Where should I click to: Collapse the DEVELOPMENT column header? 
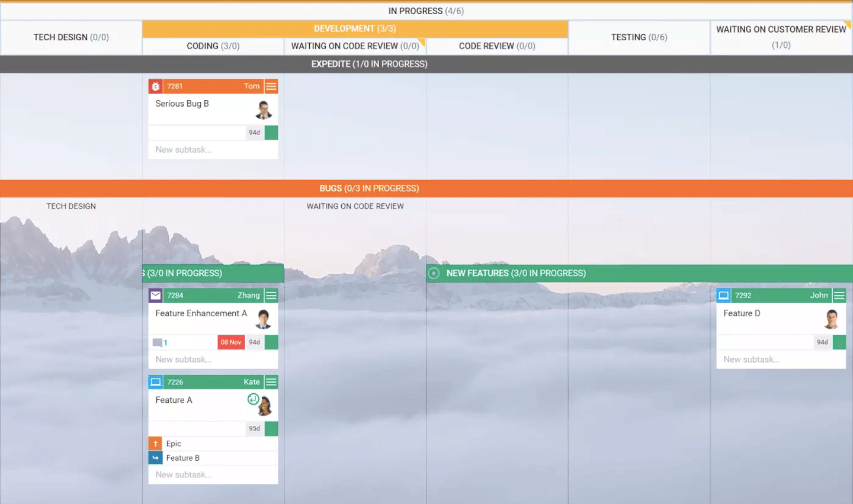(355, 28)
